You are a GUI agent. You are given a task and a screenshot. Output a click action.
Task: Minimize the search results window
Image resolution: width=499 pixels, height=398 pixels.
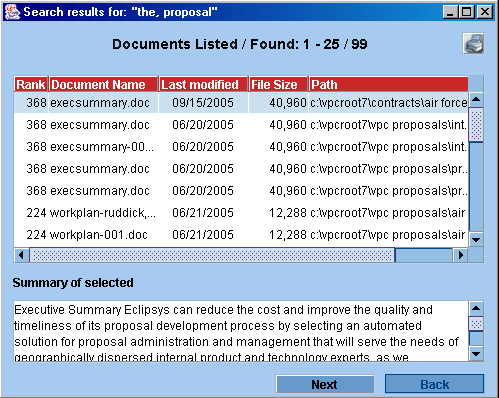click(450, 12)
